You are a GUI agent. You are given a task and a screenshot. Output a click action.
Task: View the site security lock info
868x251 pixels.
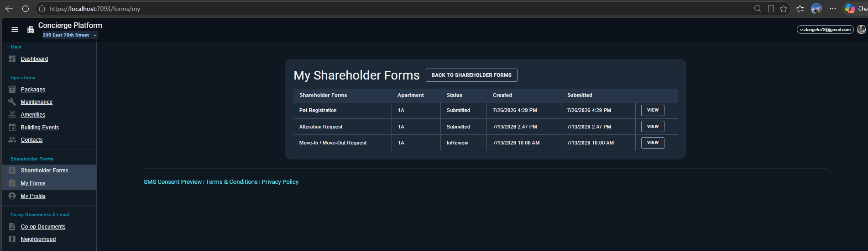(42, 9)
